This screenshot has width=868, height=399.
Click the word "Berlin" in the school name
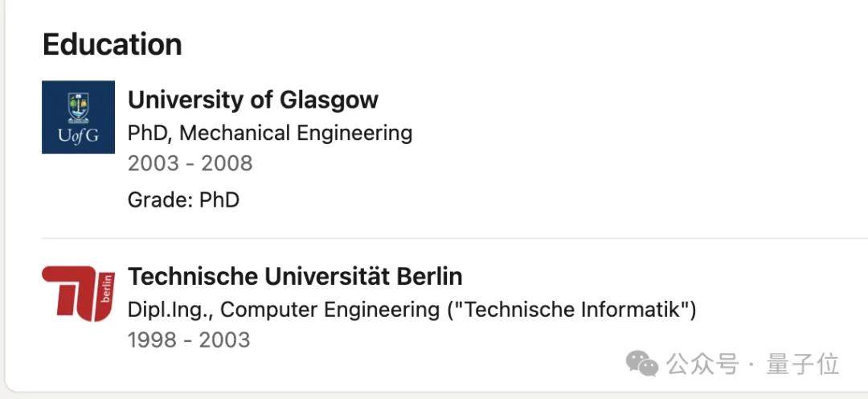(429, 277)
